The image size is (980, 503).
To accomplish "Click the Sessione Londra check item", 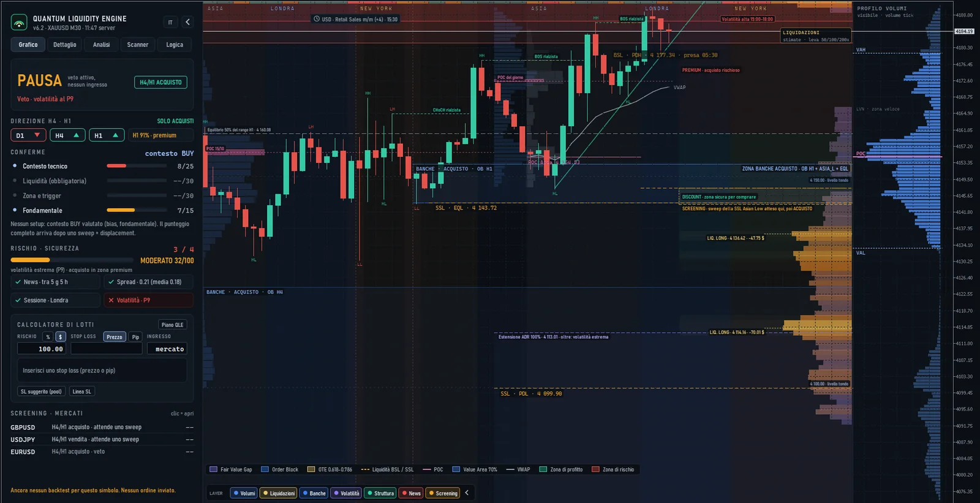I will pyautogui.click(x=56, y=300).
